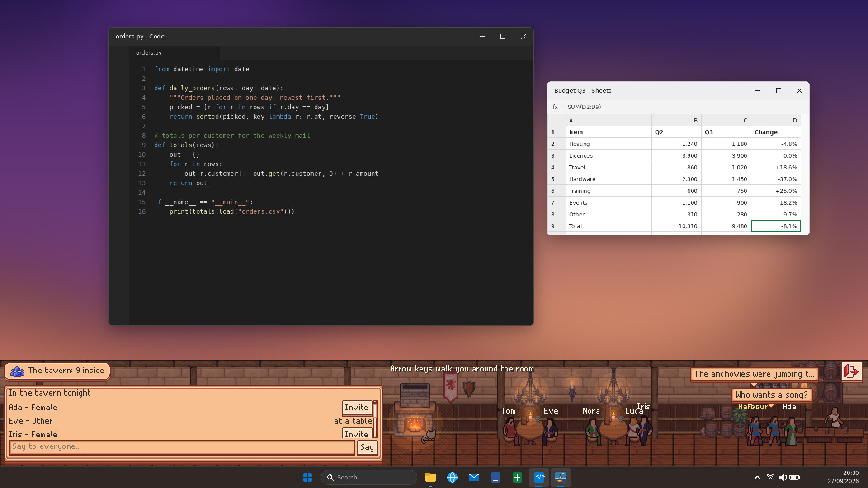Open the Mail app from the taskbar
Screen dimensions: 868x488
point(474,477)
